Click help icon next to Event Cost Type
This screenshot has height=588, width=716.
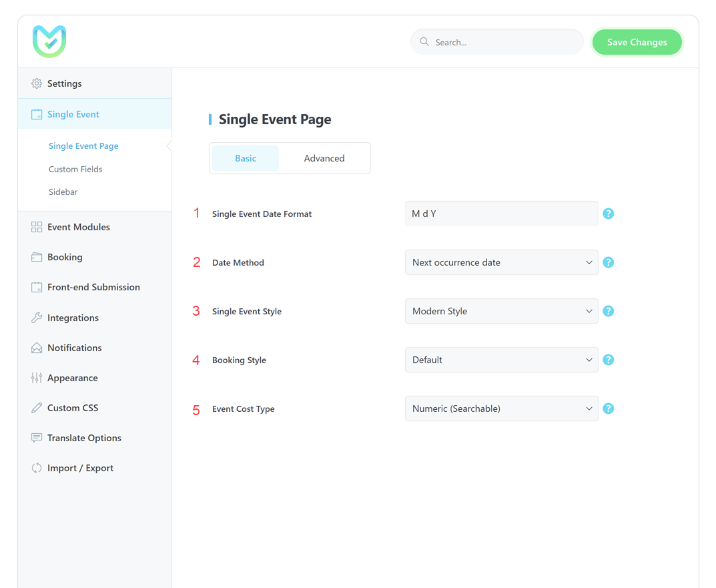pos(608,408)
